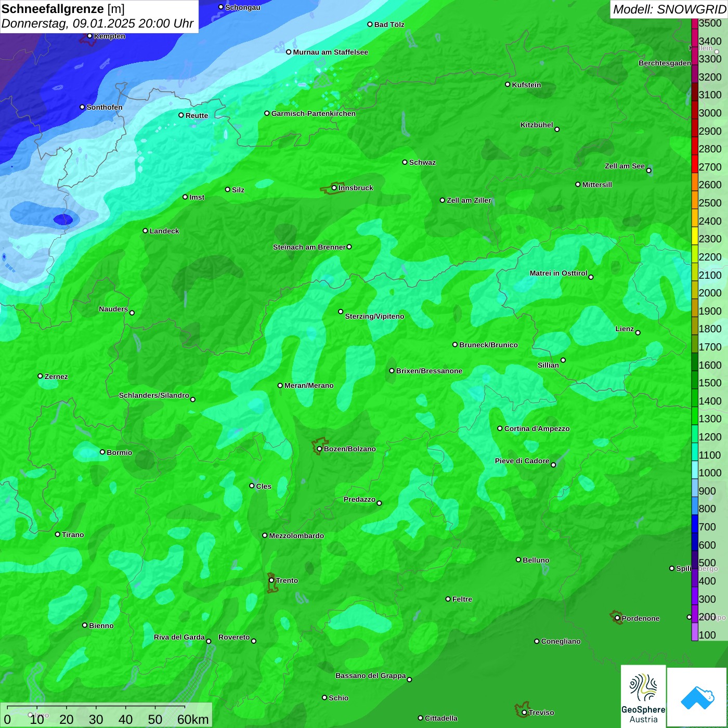Viewport: 728px width, 728px height.
Task: Click the Cittadella marker dot
Action: [x=421, y=718]
